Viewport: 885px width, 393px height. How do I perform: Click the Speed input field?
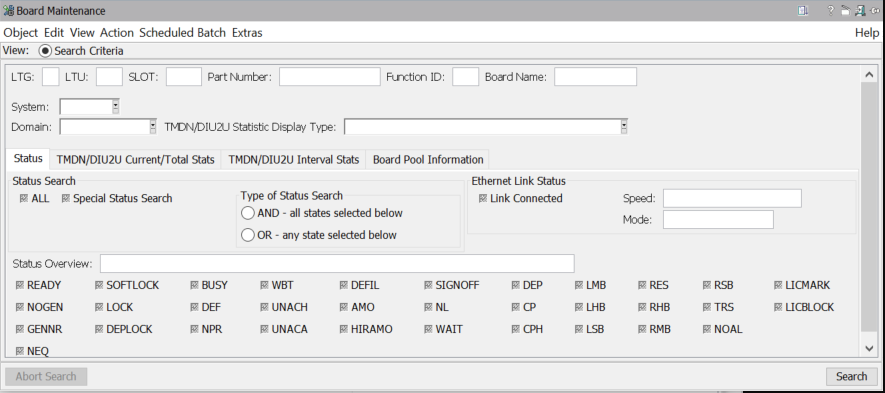(x=732, y=199)
